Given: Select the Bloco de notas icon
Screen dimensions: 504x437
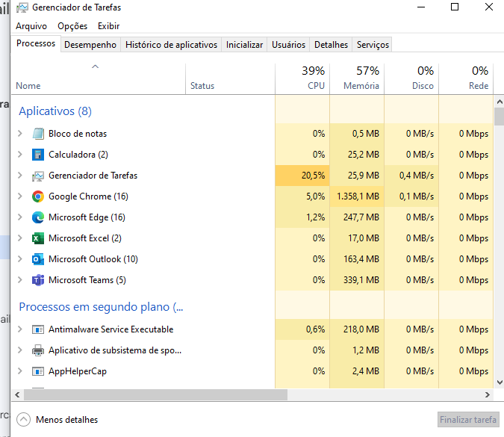Looking at the screenshot, I should coord(38,134).
